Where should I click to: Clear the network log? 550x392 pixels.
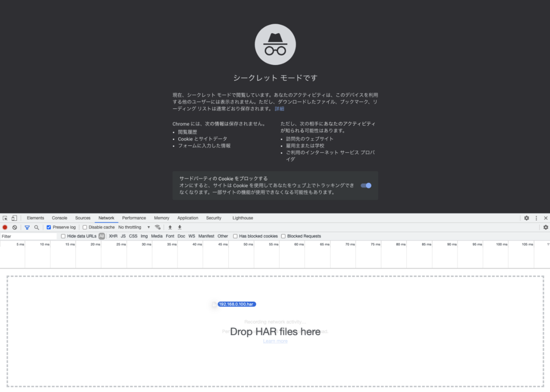[15, 227]
